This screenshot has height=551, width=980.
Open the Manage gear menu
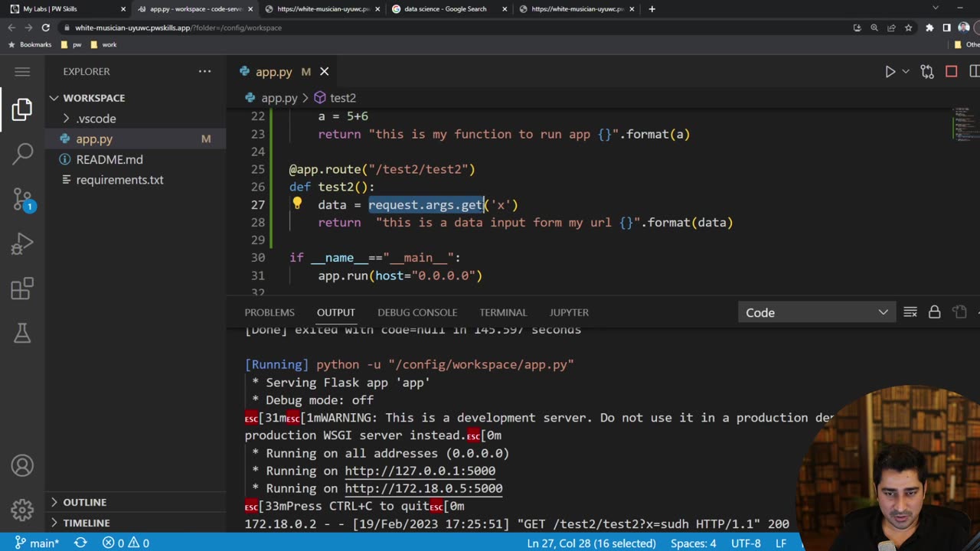click(22, 510)
